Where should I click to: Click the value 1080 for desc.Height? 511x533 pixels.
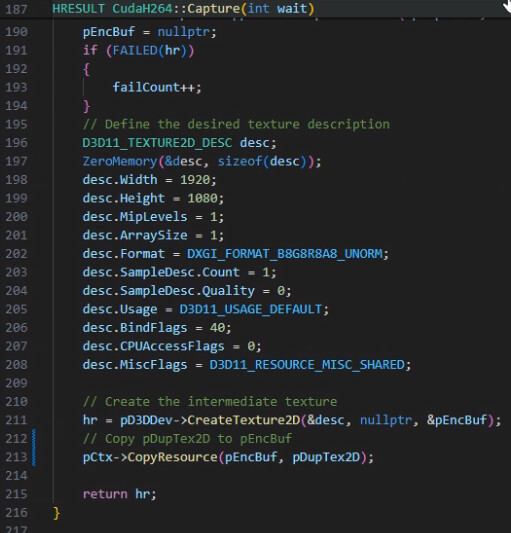coord(202,198)
